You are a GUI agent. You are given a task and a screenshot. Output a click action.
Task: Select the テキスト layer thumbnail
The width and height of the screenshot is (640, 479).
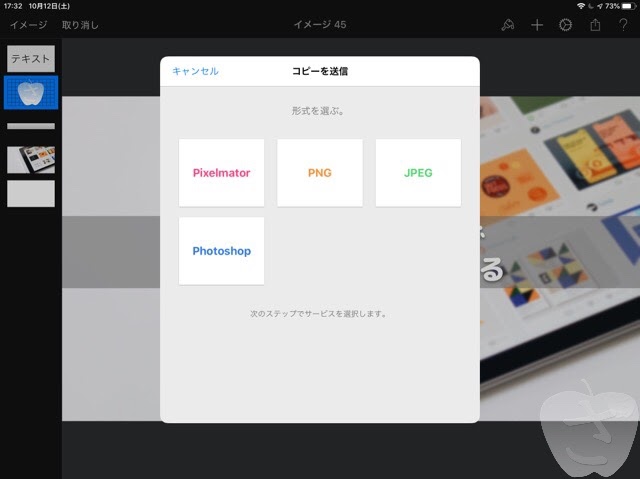click(x=31, y=59)
